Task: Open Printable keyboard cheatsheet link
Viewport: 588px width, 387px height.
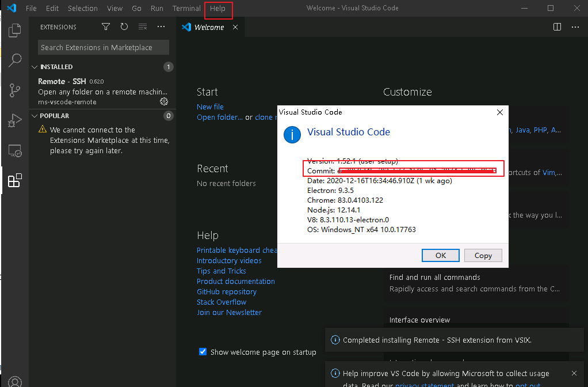Action: (236, 250)
